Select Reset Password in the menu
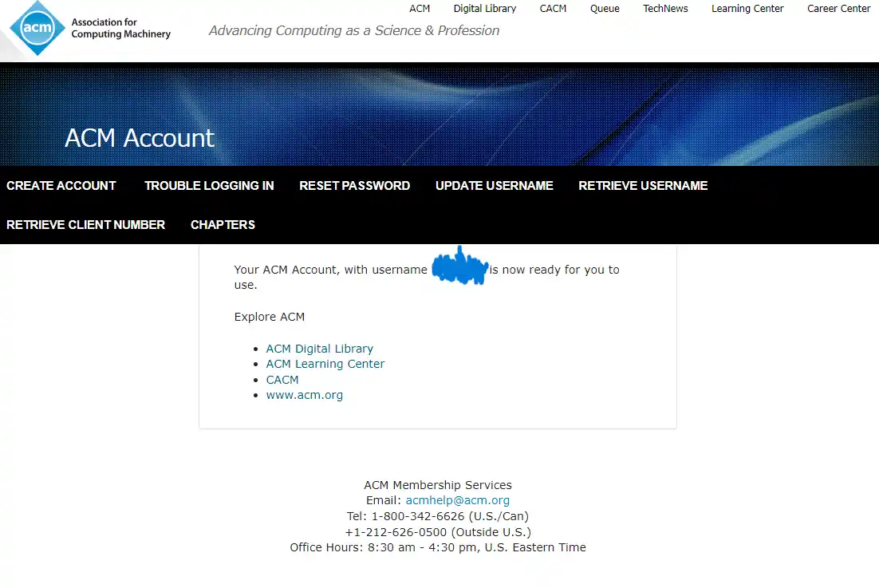This screenshot has width=879, height=588. tap(354, 186)
